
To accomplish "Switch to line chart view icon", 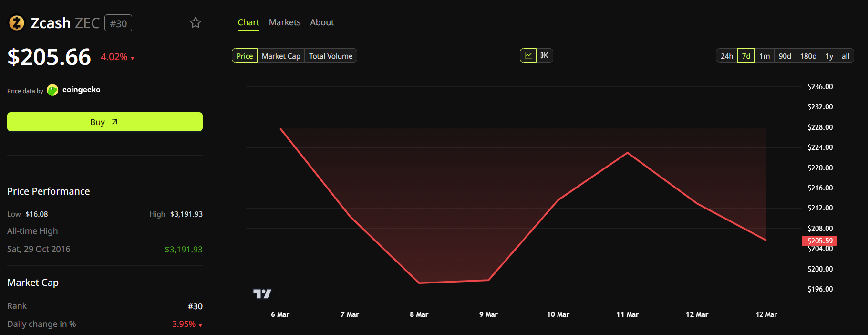I will 528,55.
